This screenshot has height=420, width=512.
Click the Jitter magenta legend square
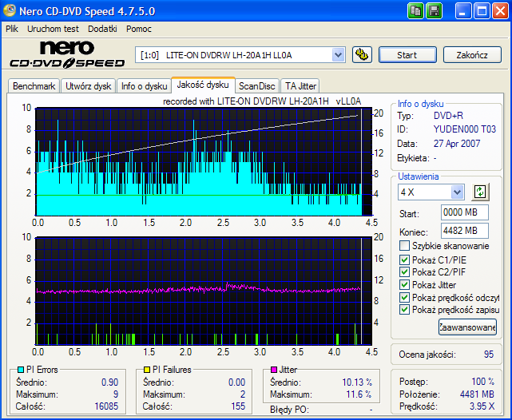(x=273, y=370)
